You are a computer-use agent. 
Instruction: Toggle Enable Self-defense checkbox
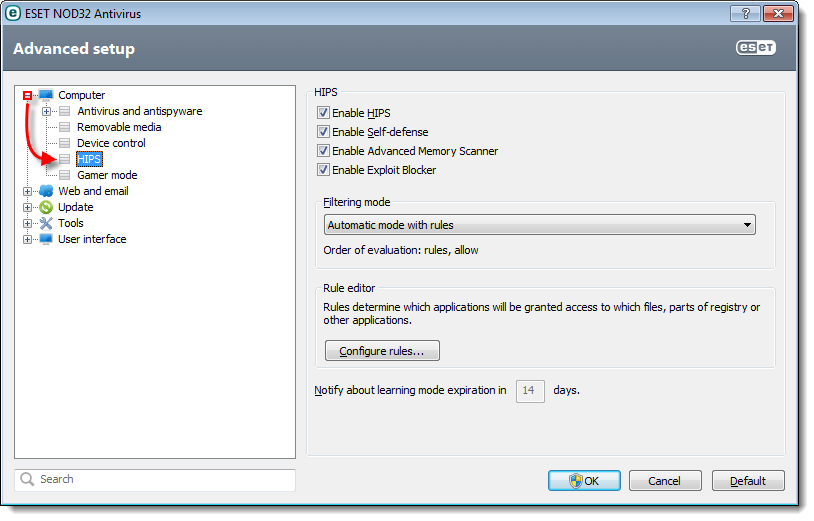(323, 132)
